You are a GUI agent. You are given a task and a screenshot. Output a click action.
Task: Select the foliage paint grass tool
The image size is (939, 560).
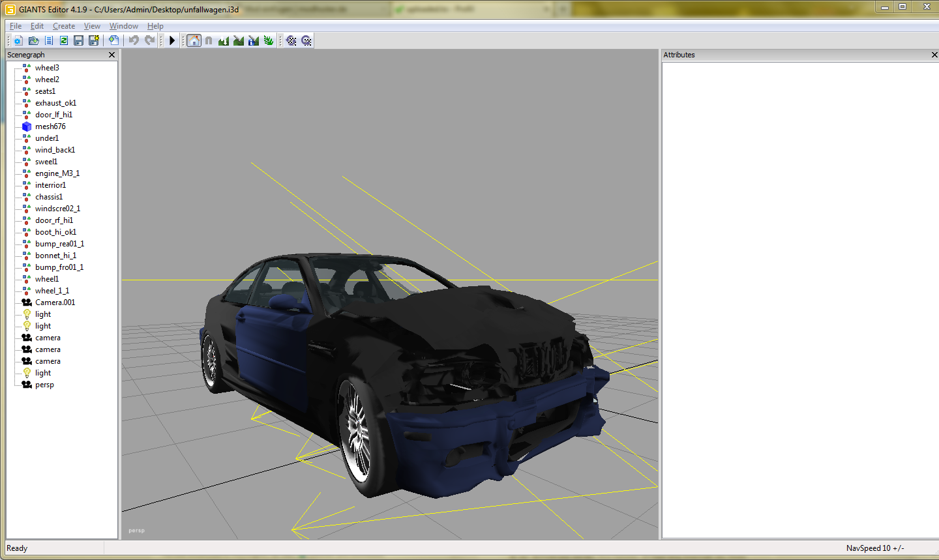coord(269,40)
